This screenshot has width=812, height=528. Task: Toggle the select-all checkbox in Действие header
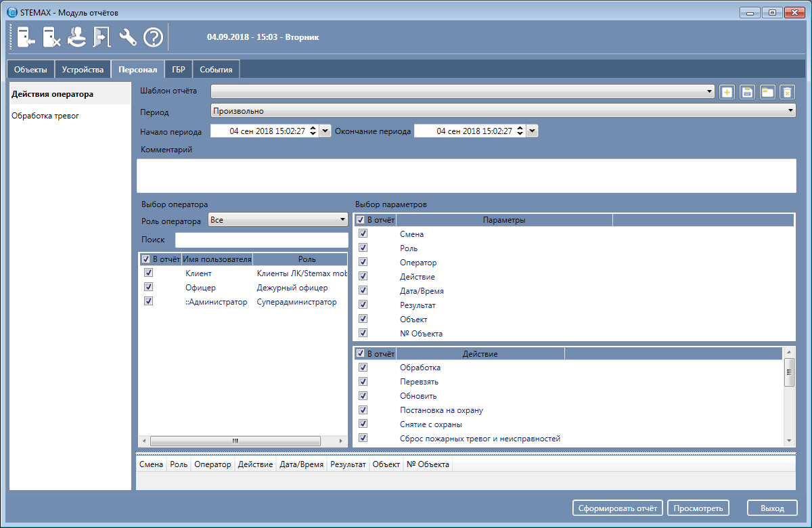coord(361,353)
